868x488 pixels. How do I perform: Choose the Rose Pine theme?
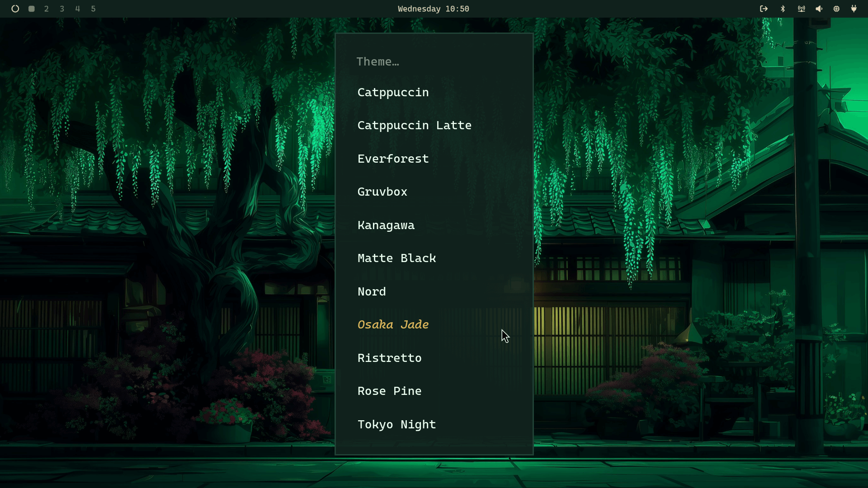(389, 391)
